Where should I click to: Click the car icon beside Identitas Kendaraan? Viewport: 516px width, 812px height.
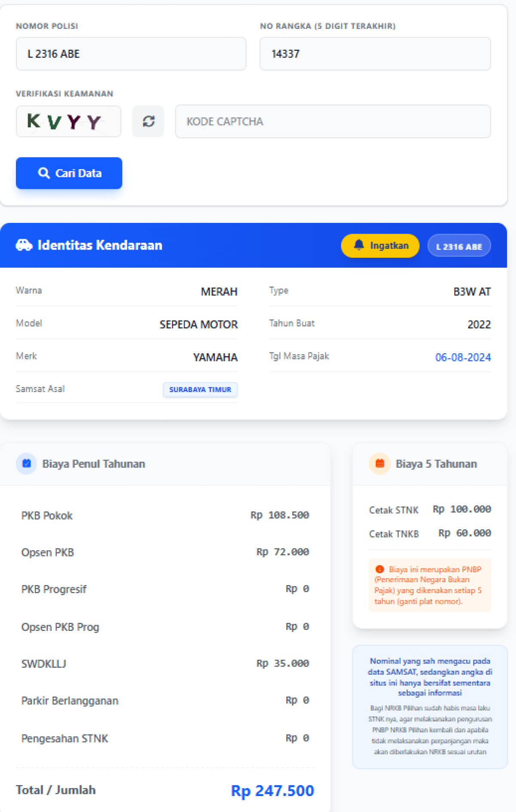pyautogui.click(x=24, y=245)
